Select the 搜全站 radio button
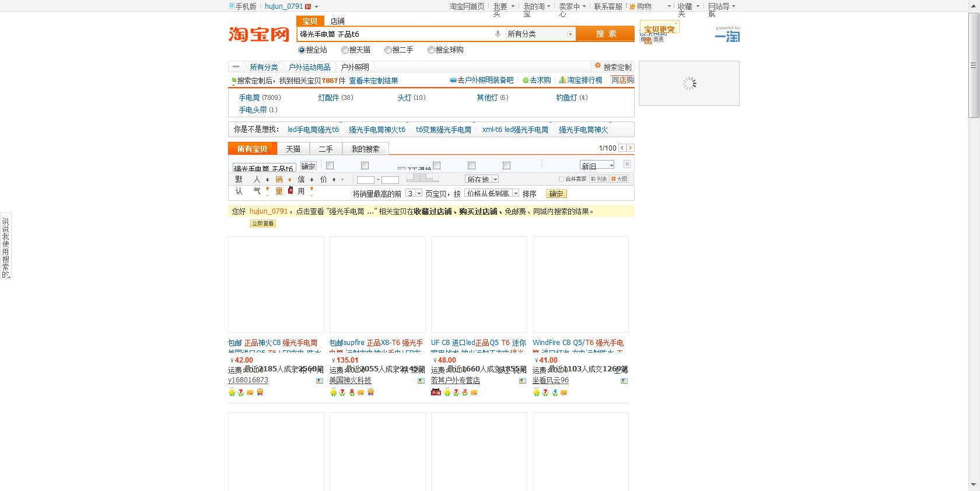Image resolution: width=980 pixels, height=491 pixels. point(302,50)
